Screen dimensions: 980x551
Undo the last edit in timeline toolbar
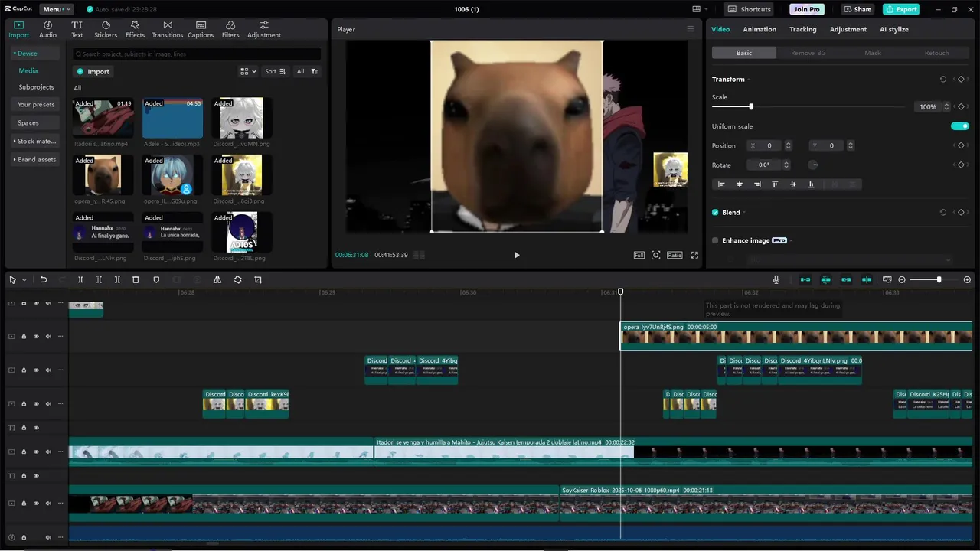pyautogui.click(x=44, y=280)
